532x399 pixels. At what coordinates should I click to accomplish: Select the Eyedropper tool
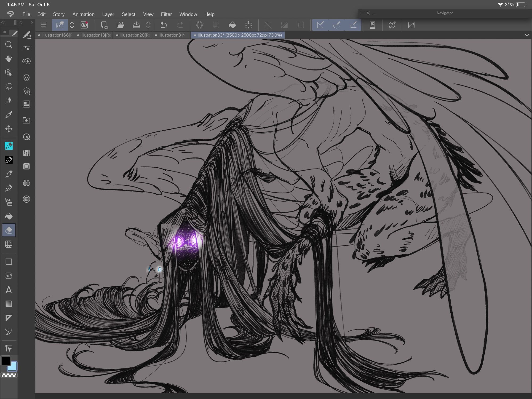point(9,115)
